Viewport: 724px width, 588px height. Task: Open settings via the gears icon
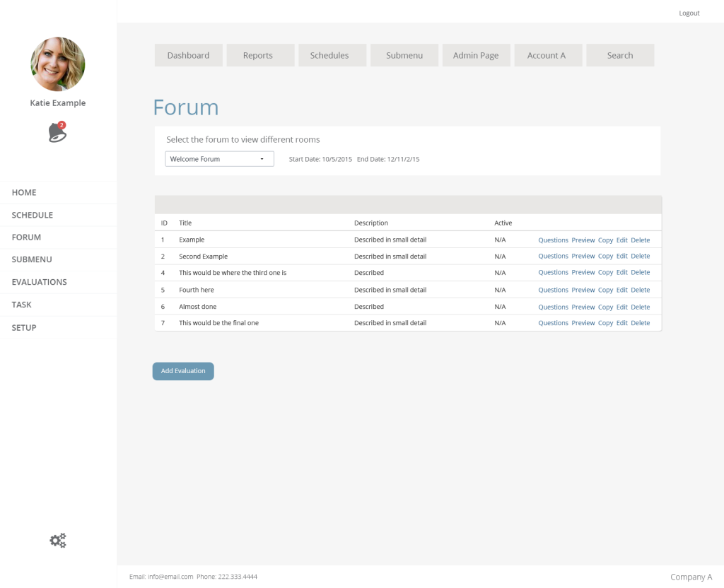point(58,541)
